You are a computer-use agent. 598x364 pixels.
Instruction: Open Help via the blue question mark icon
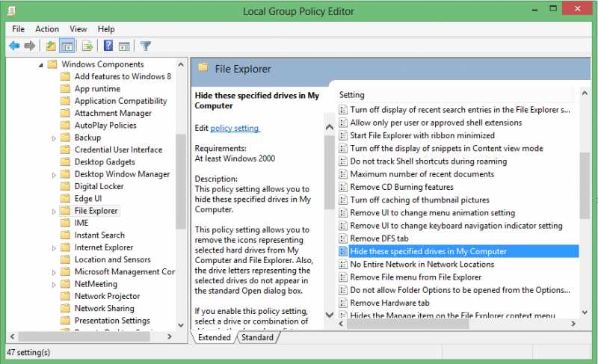tap(108, 46)
